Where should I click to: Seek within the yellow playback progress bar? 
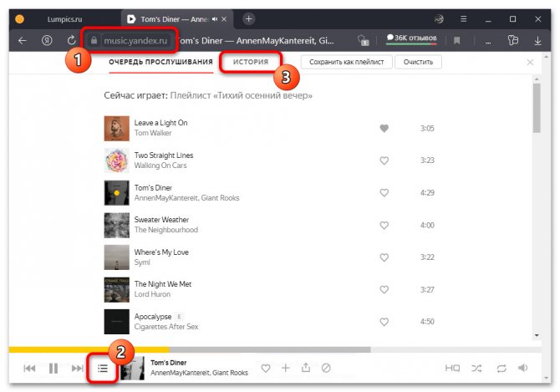pyautogui.click(x=89, y=350)
